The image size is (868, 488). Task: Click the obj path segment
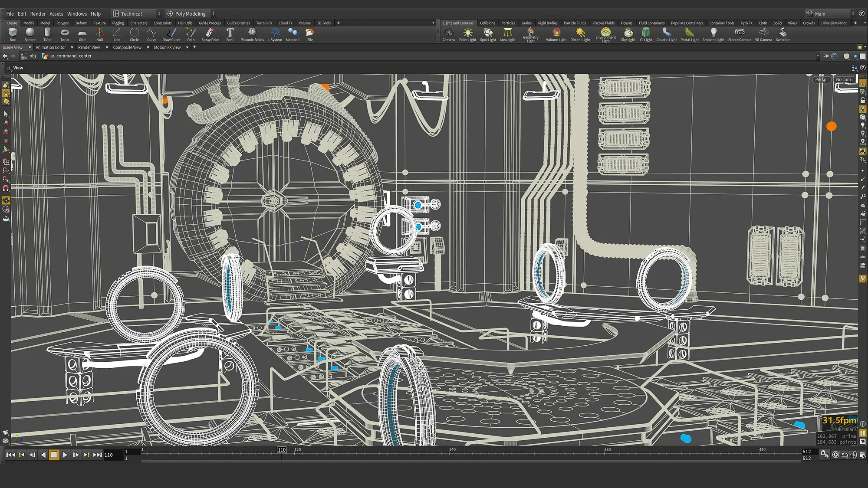(29, 56)
